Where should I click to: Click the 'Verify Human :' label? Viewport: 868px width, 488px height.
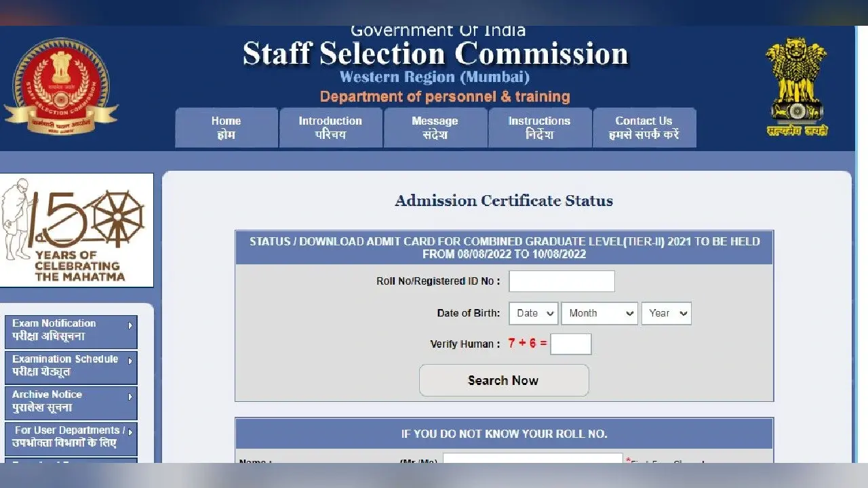coord(466,344)
